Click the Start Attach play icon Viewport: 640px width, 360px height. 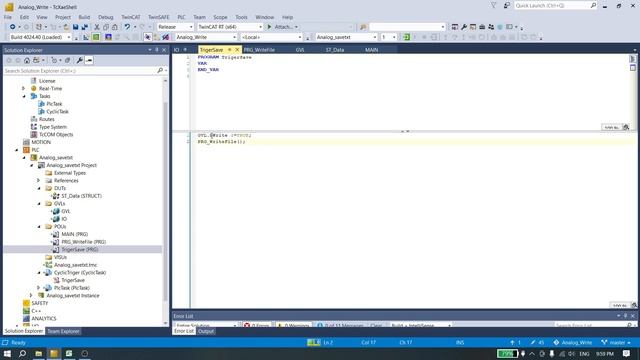(269, 27)
